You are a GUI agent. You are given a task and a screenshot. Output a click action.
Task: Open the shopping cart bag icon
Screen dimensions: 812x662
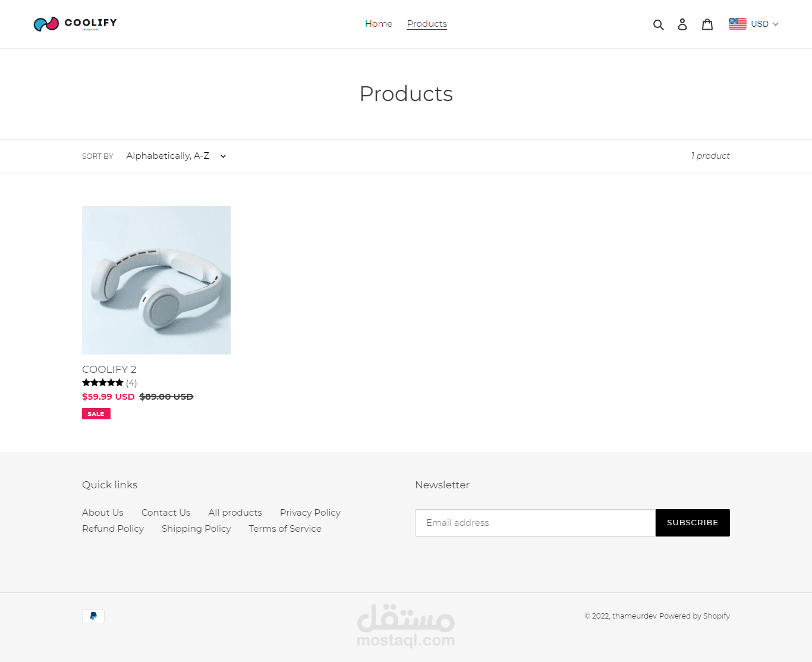(x=707, y=24)
